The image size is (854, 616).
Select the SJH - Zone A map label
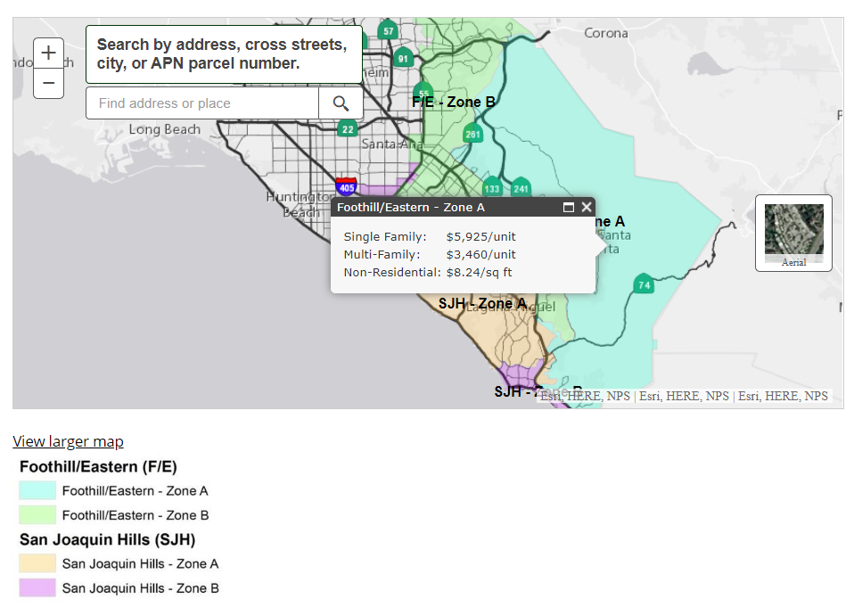click(x=481, y=304)
